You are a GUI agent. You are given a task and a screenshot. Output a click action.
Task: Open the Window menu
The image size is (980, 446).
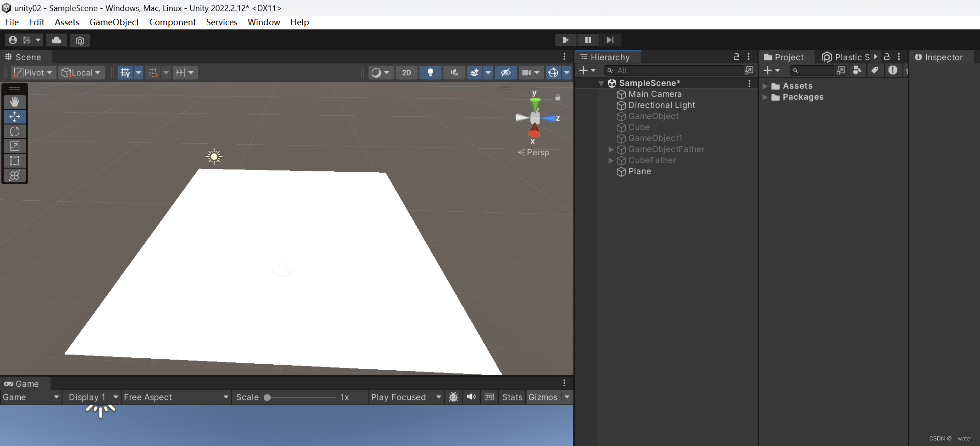click(x=264, y=22)
